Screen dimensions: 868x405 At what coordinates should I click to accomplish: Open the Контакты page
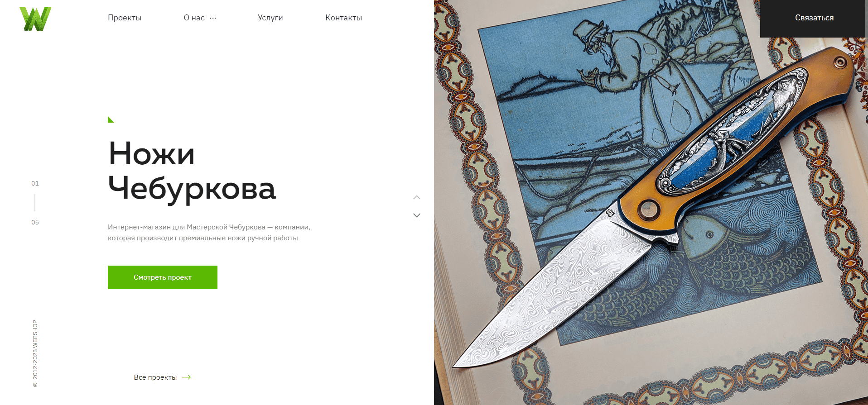click(x=343, y=18)
